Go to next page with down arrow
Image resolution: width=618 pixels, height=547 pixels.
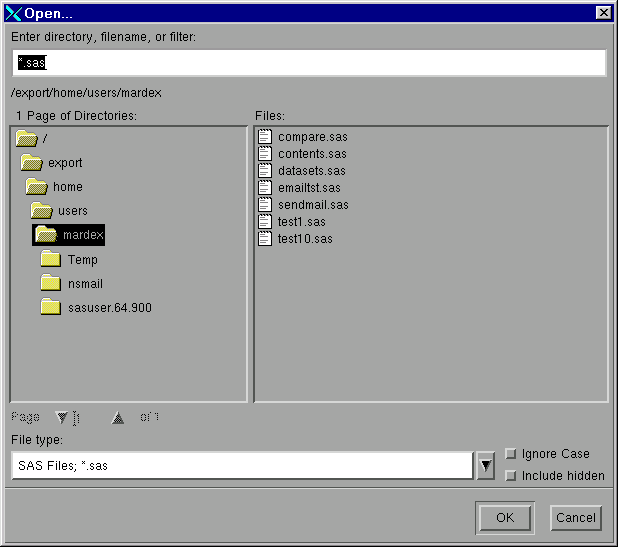point(62,418)
